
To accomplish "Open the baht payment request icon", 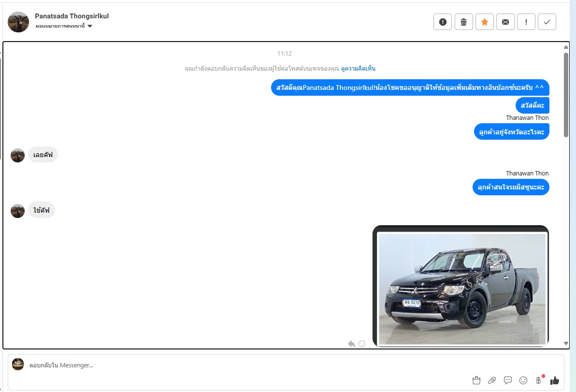I will coord(538,380).
